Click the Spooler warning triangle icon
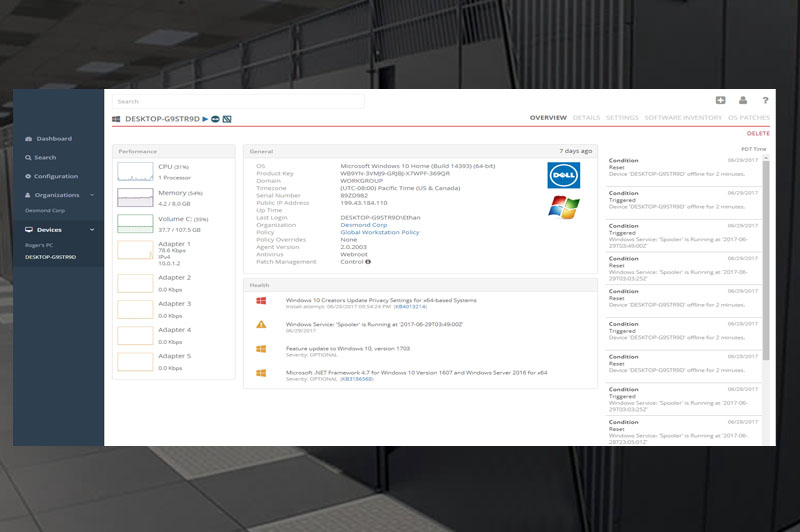Image resolution: width=800 pixels, height=532 pixels. point(261,324)
